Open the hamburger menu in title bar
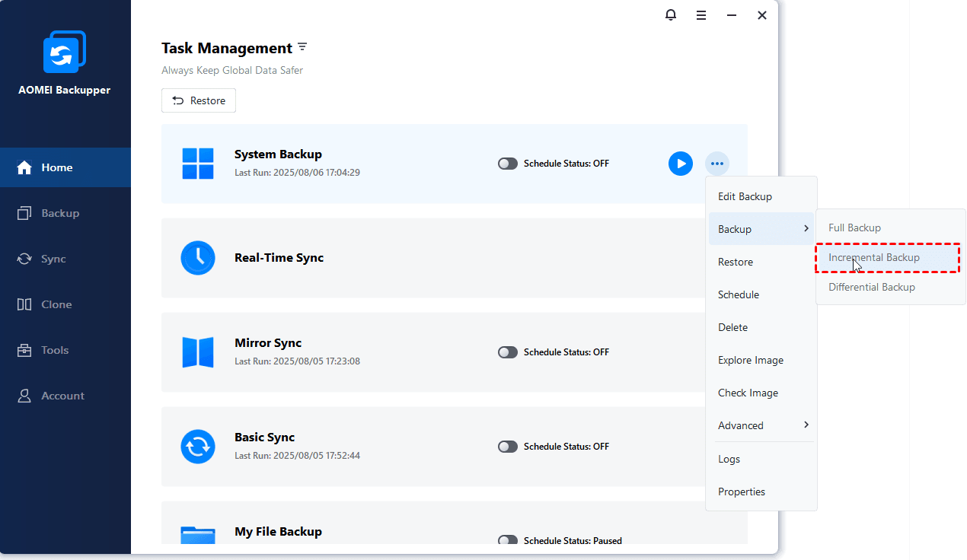Screen dimensions: 967x560 701,15
